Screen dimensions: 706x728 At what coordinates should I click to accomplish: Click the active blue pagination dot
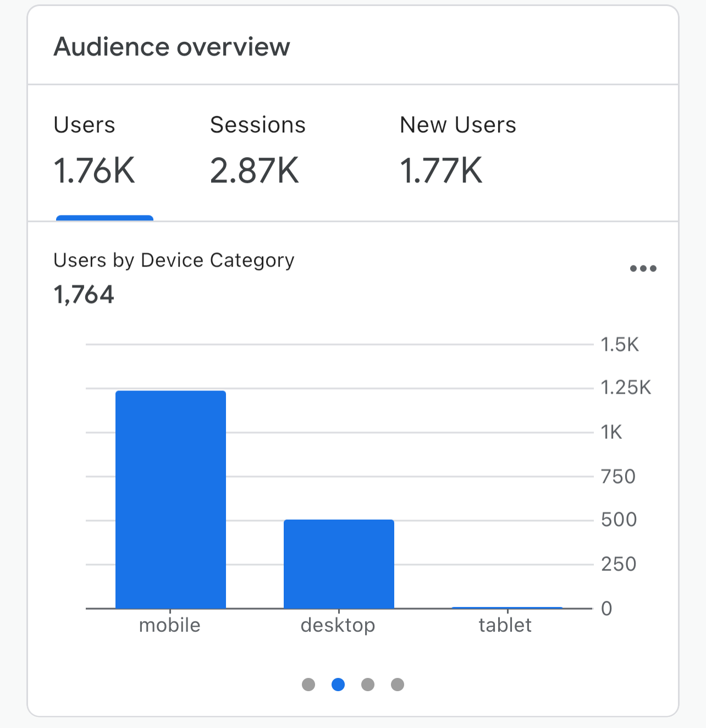pyautogui.click(x=338, y=685)
